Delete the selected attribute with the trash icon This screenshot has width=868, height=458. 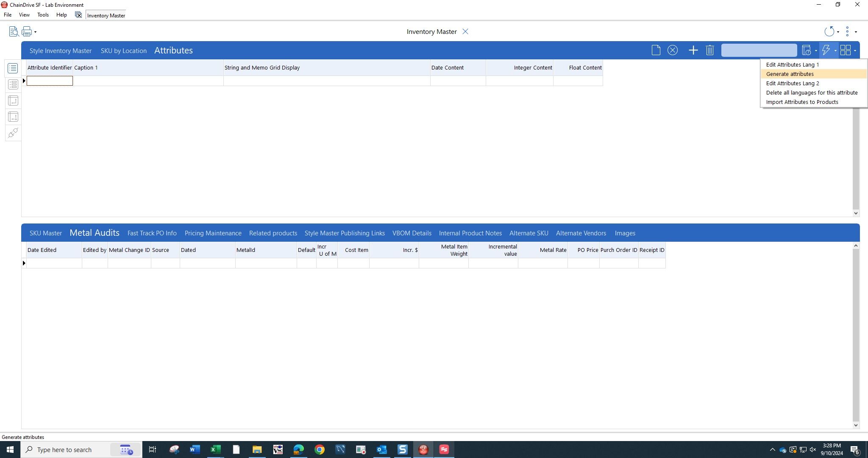coord(709,50)
